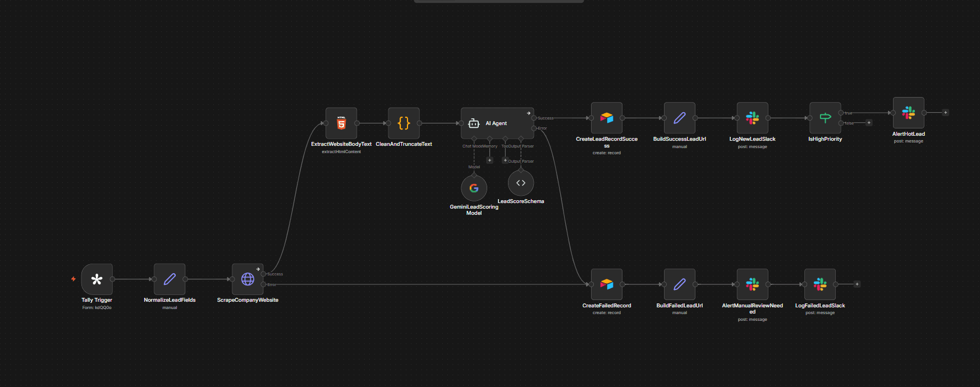Open the BuildSuccessLeadUrl pencil node

pyautogui.click(x=680, y=118)
